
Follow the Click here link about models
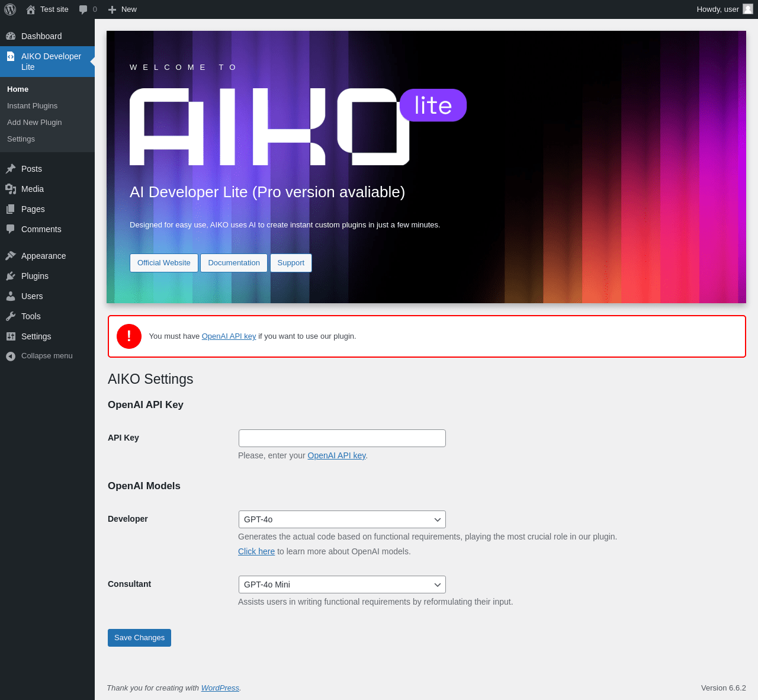[256, 551]
